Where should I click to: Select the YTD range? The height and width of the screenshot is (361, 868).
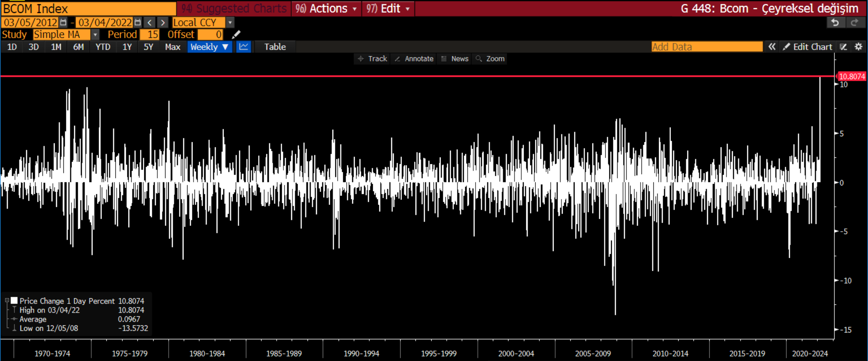point(103,47)
